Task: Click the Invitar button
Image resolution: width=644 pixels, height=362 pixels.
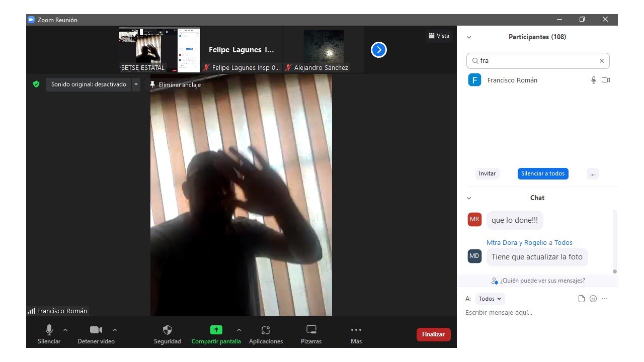Action: click(x=487, y=173)
